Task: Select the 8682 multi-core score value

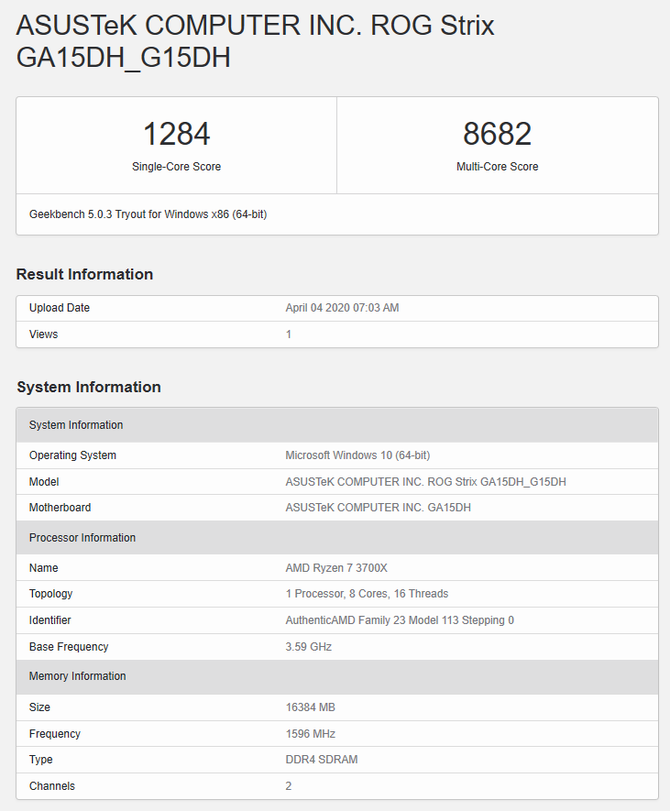Action: (497, 133)
